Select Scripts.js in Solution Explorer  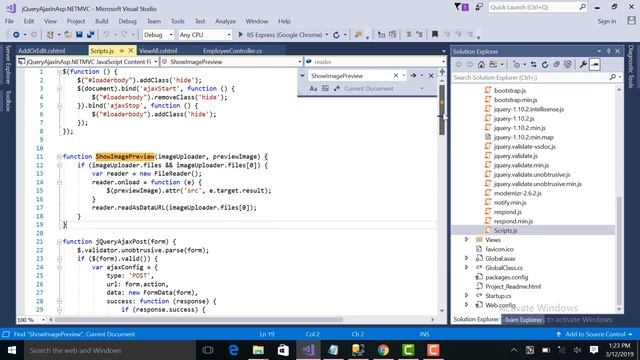pos(506,231)
